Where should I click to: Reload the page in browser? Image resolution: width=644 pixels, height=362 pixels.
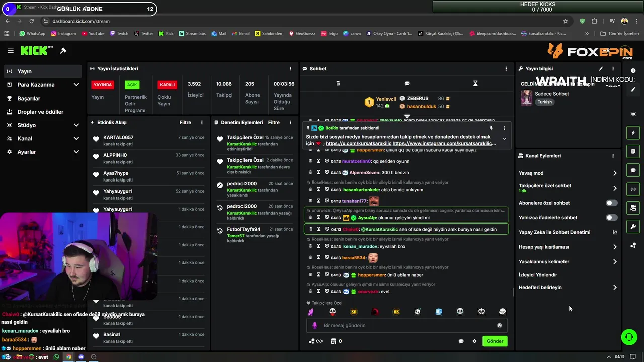point(31,21)
